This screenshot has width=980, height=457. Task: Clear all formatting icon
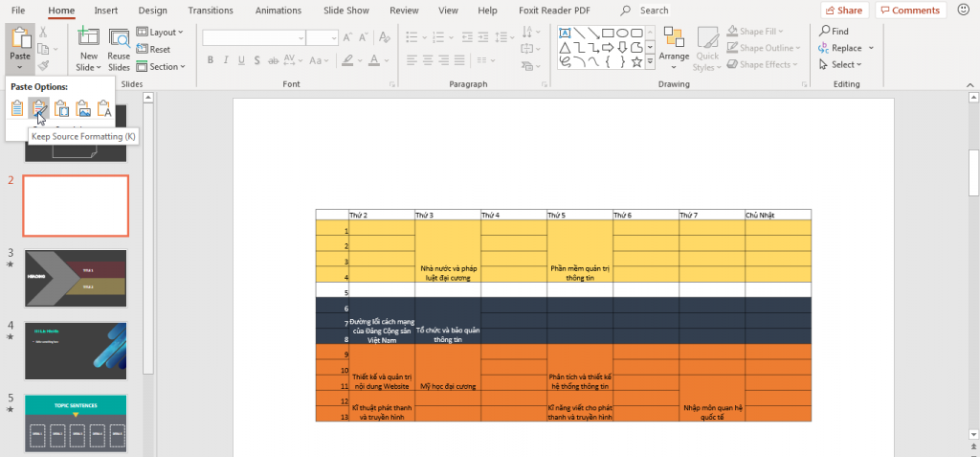[x=385, y=37]
